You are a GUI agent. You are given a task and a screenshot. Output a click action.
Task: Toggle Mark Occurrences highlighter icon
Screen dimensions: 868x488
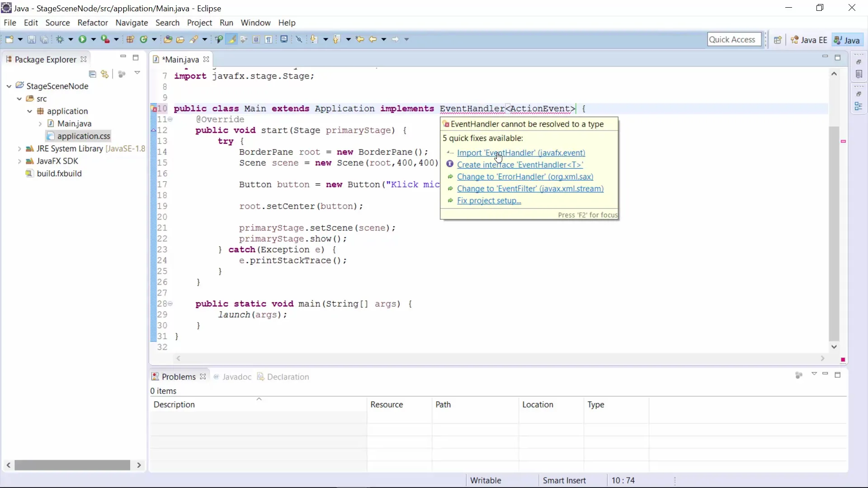[231, 39]
